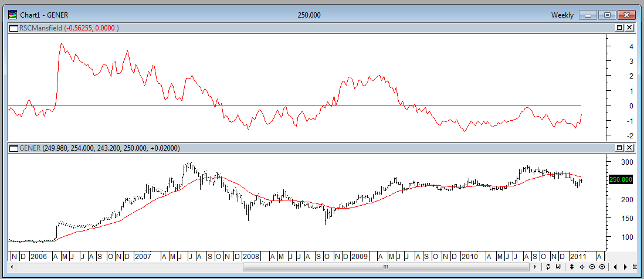Image resolution: width=644 pixels, height=279 pixels.
Task: Click the Weekly label in title bar
Action: [x=562, y=15]
